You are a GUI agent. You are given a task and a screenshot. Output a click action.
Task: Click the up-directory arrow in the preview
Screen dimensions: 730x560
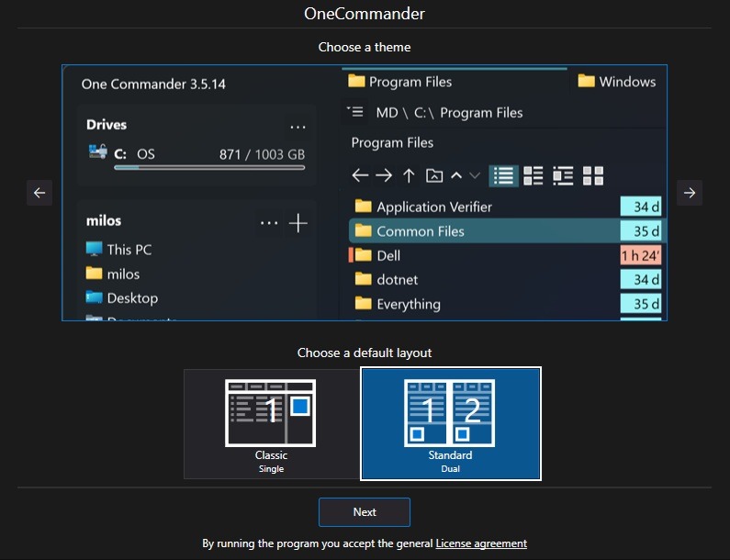(x=409, y=176)
